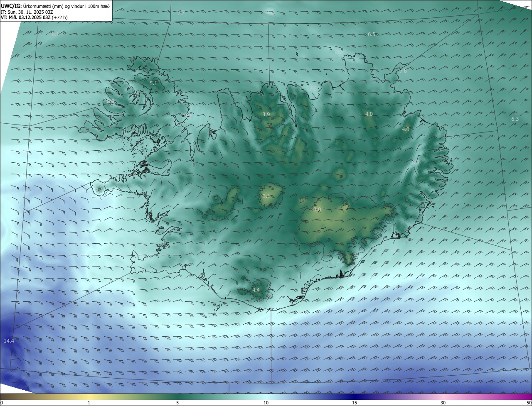The image size is (532, 406).
Task: Click the 7.6 precipitation value label
Action: pyautogui.click(x=403, y=71)
